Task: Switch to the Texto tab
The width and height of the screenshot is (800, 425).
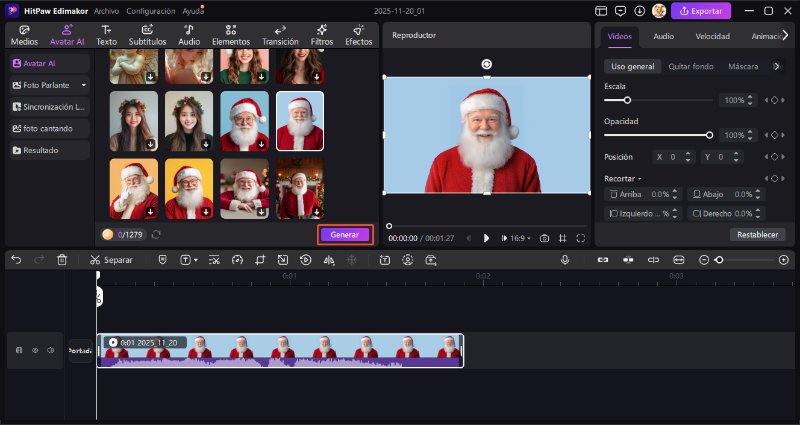Action: (106, 35)
